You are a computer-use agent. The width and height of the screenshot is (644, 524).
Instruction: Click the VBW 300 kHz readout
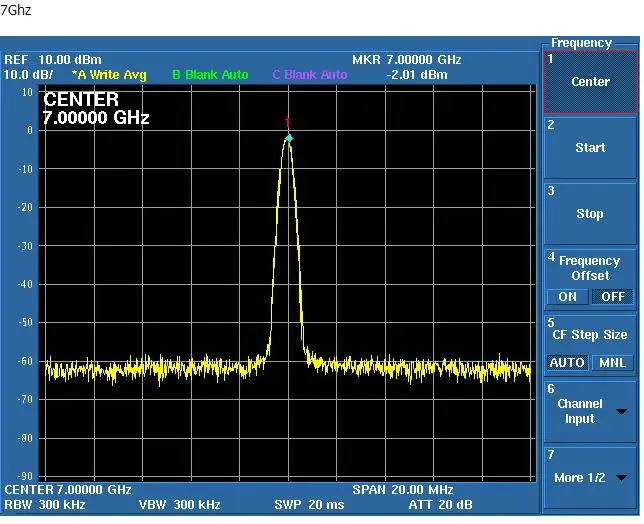pyautogui.click(x=179, y=505)
